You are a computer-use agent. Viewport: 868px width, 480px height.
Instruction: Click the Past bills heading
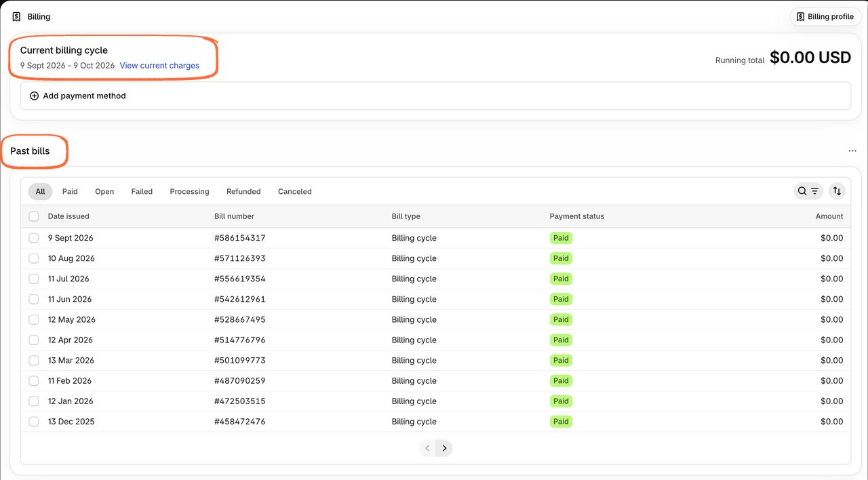30,151
